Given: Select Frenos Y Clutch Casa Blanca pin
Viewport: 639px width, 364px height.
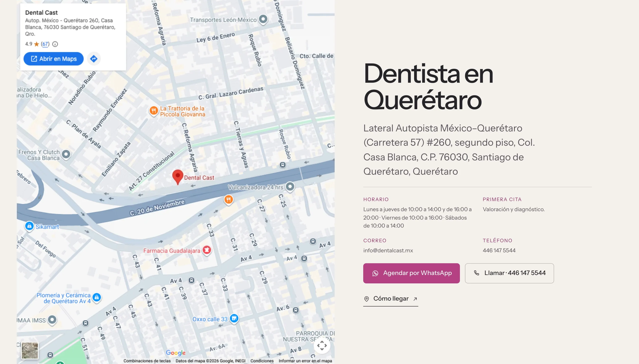Looking at the screenshot, I should [x=66, y=155].
